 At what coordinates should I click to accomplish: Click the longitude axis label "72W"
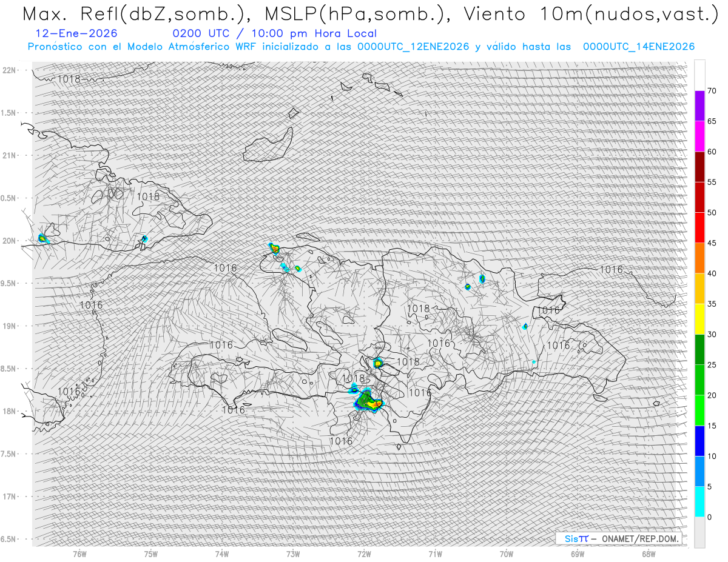click(x=364, y=554)
